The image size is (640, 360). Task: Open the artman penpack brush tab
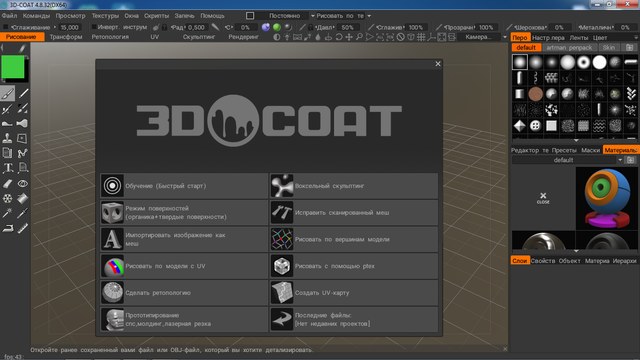[569, 47]
